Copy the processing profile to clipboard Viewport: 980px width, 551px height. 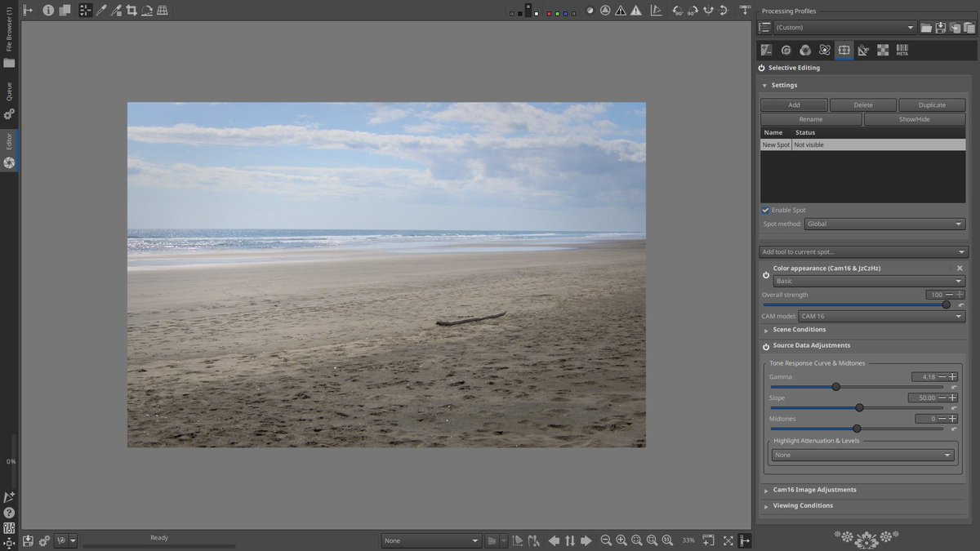(955, 28)
